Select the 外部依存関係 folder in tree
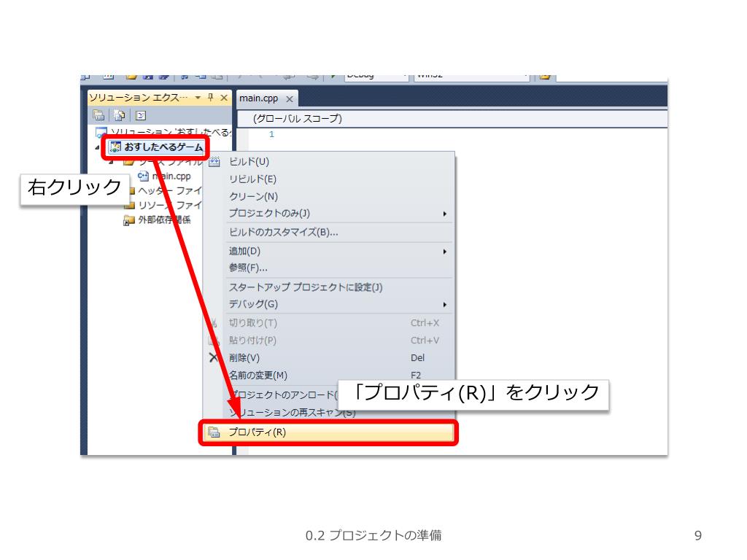Viewport: 747px width, 560px height. point(164,219)
